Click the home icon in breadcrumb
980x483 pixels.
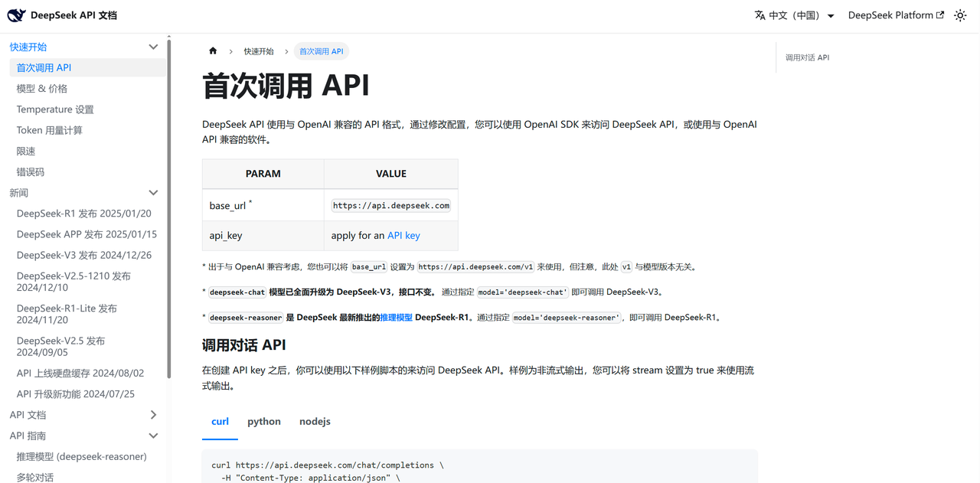pos(213,51)
